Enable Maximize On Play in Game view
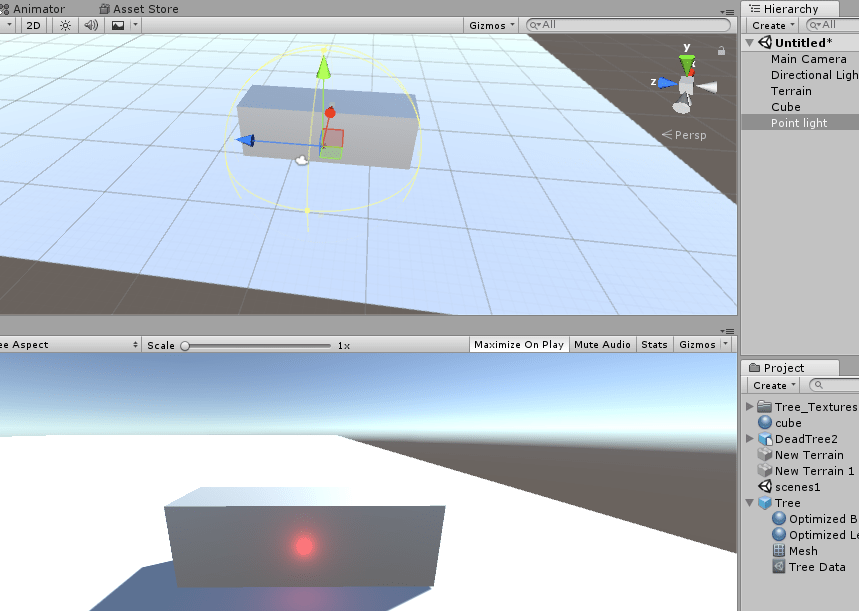Screen dimensions: 859x611 (518, 344)
